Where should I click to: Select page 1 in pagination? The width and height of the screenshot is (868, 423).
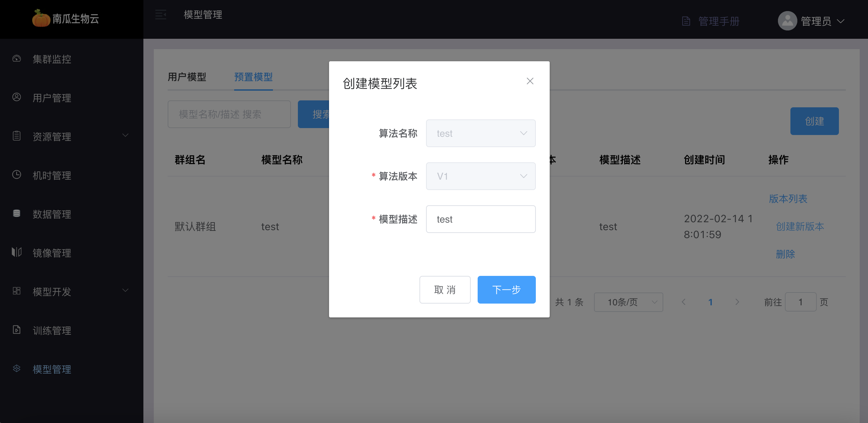(x=710, y=302)
